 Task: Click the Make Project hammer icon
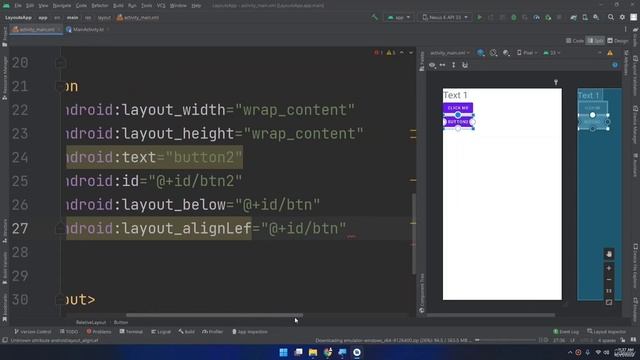coord(374,18)
